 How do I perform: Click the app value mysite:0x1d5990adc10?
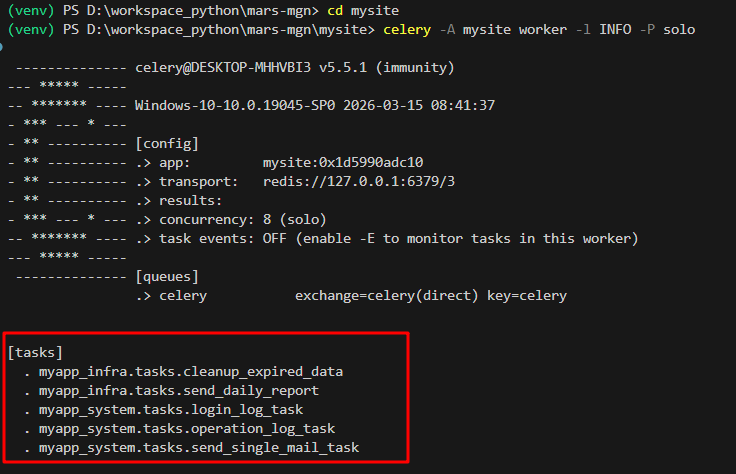[343, 162]
